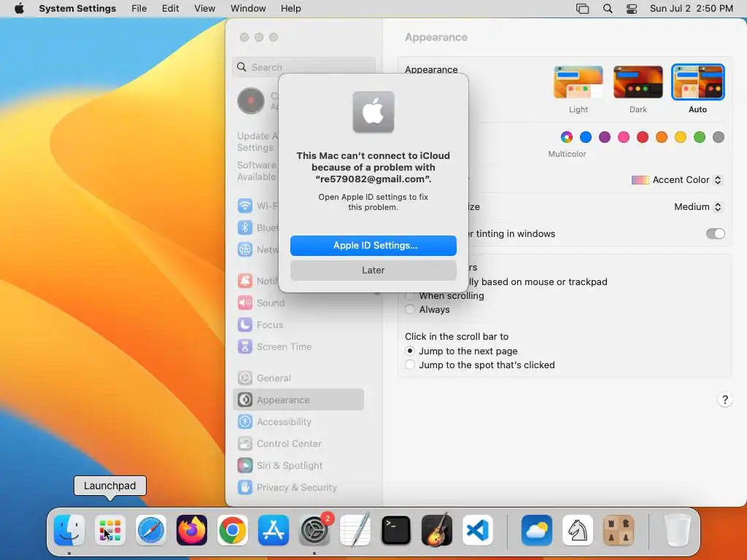
Task: Toggle wallpaper tinting in windows switch
Action: 715,234
